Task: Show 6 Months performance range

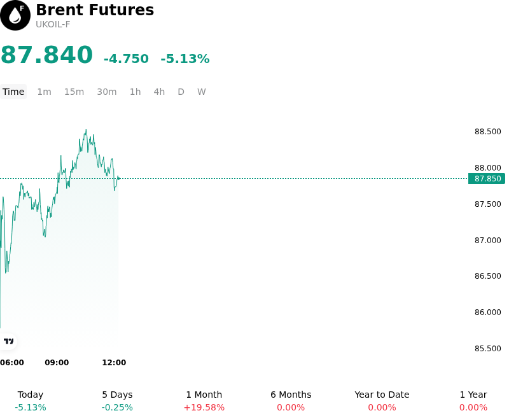Action: (x=291, y=401)
